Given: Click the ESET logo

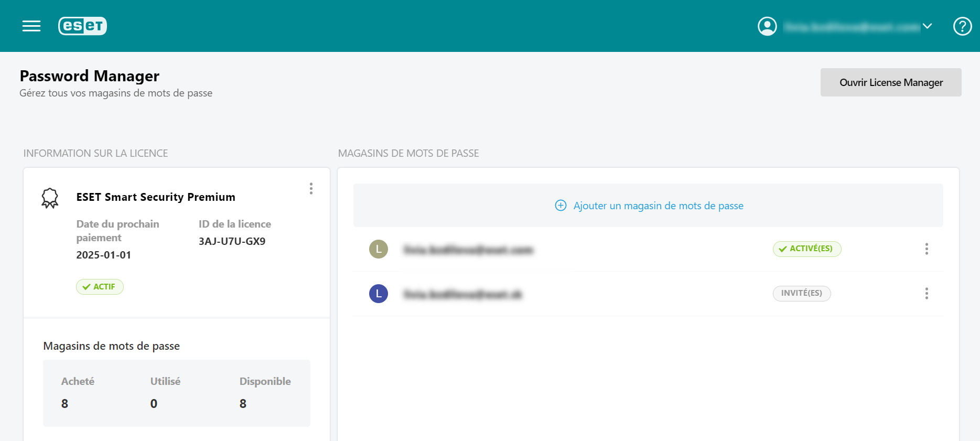Looking at the screenshot, I should [x=82, y=26].
